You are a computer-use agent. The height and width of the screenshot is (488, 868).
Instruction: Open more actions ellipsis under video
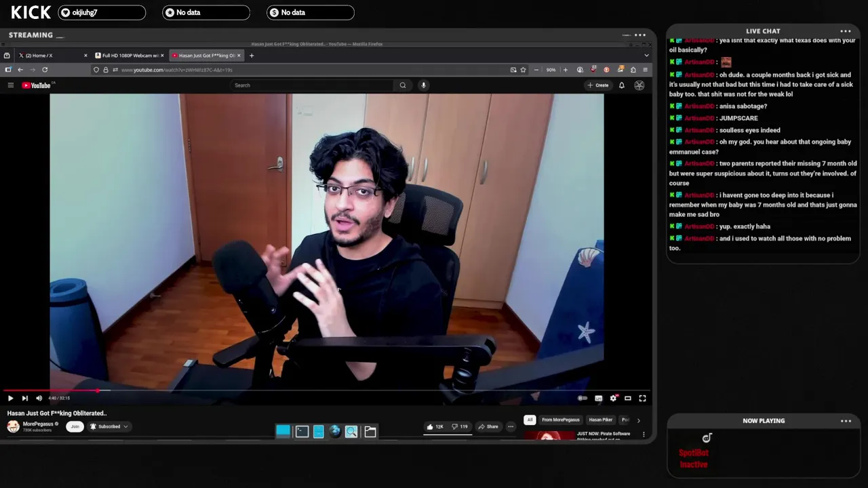tap(511, 427)
